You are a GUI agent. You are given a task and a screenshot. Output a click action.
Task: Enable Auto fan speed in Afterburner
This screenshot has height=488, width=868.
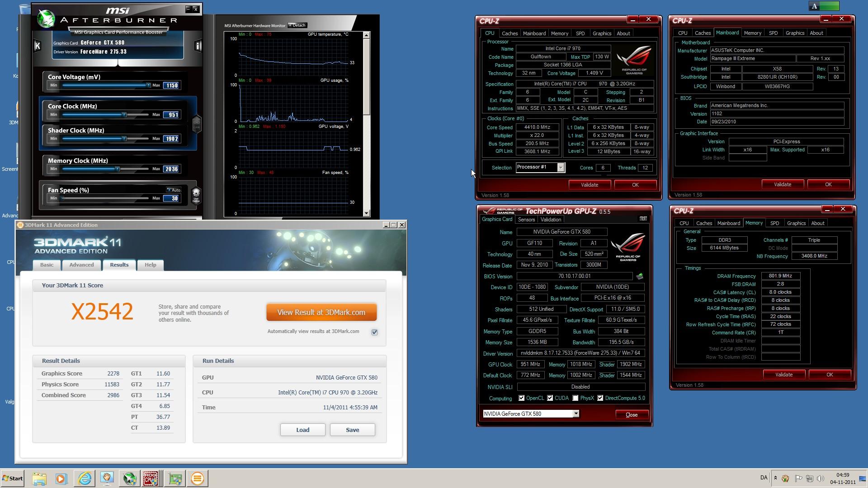pos(174,190)
